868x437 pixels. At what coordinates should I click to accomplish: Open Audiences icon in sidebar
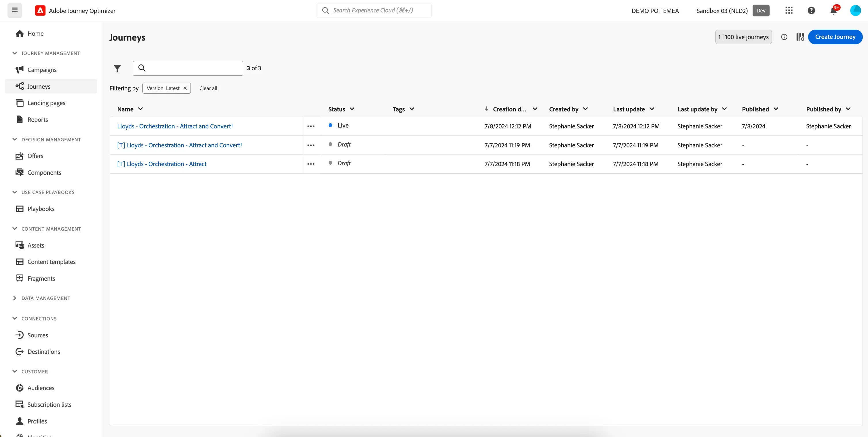[20, 388]
